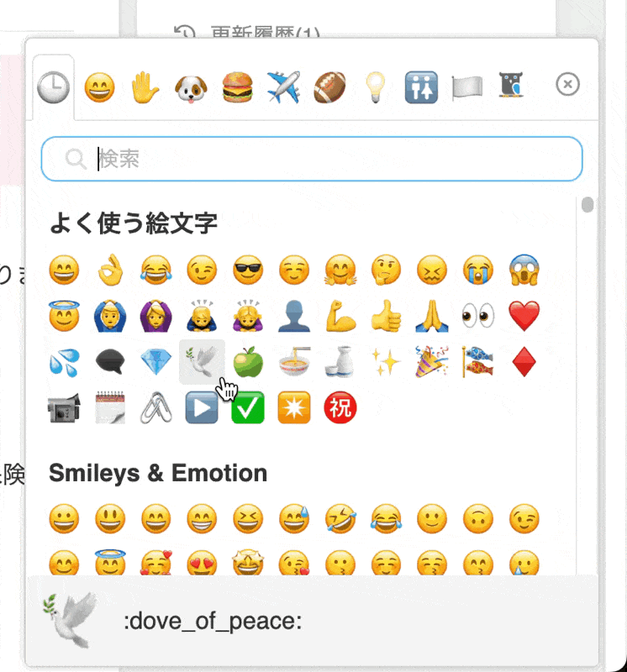Pick the dove of peace emoji

202,362
